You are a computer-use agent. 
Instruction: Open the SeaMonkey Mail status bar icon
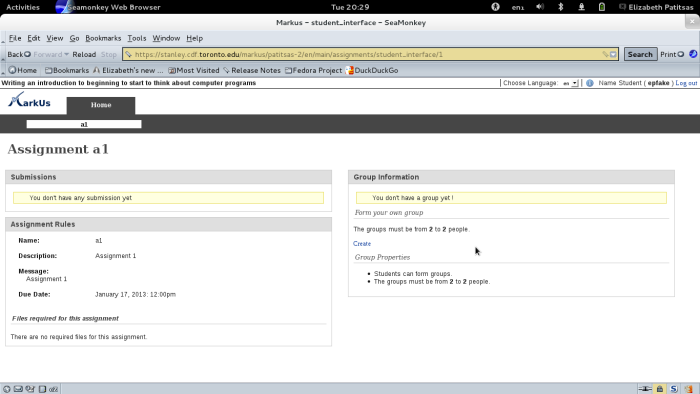[x=18, y=389]
